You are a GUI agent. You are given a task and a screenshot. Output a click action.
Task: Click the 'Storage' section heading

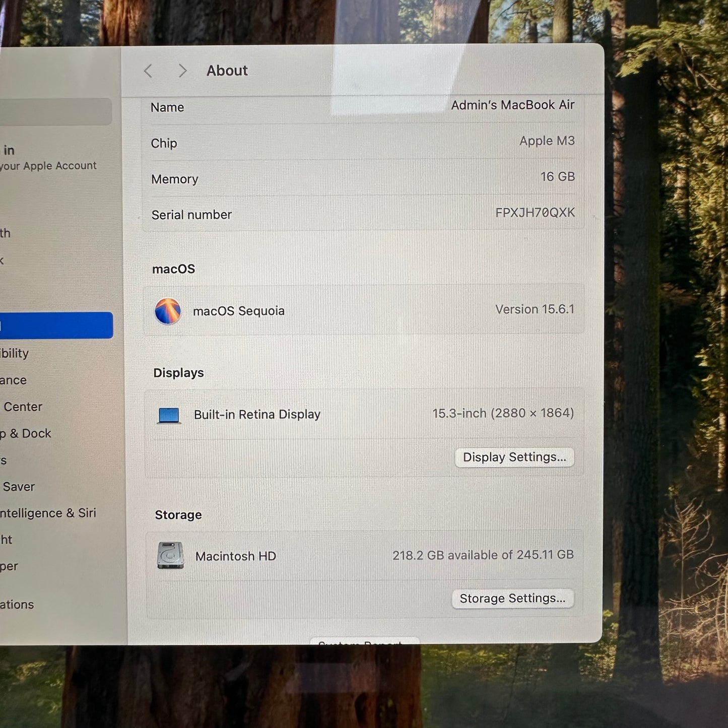click(x=178, y=515)
